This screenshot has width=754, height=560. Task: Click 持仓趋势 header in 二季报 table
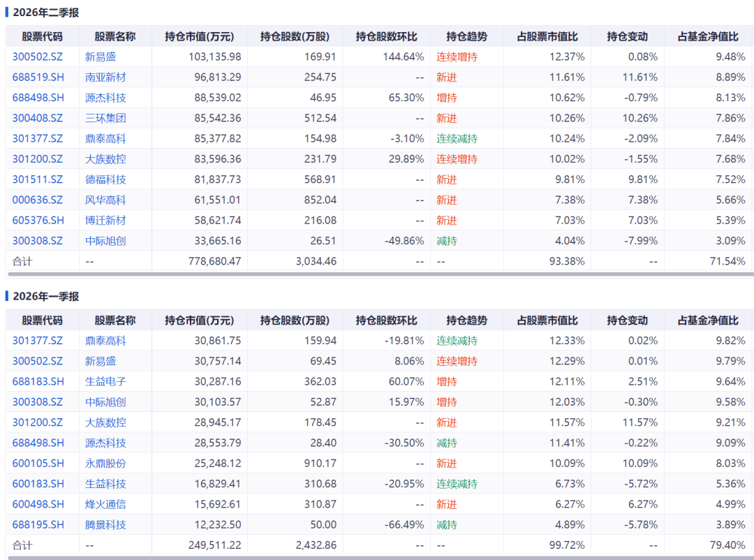point(466,36)
